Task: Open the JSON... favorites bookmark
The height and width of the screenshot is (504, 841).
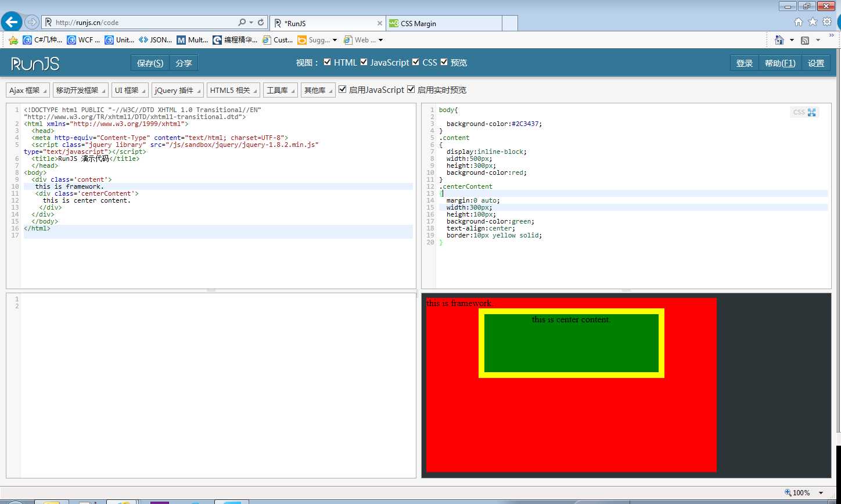Action: (155, 40)
